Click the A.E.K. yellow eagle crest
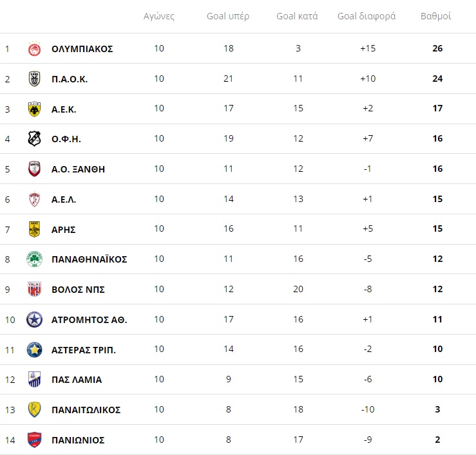The height and width of the screenshot is (455, 476). click(34, 109)
